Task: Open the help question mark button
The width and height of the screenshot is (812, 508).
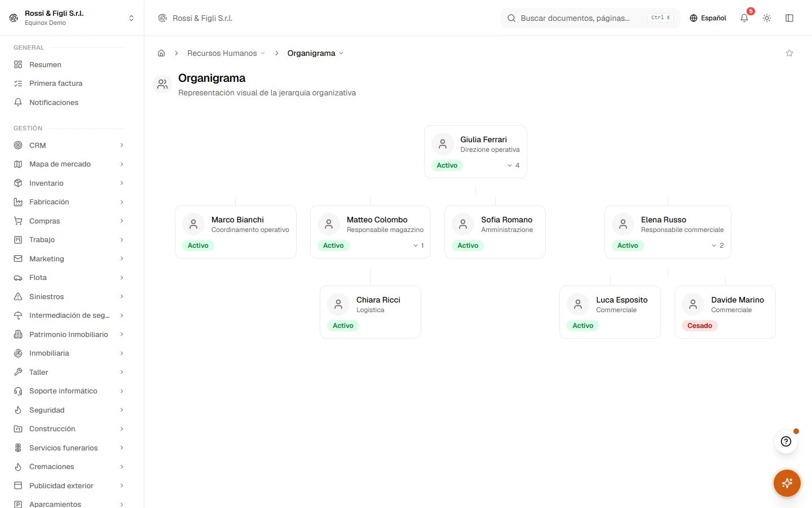Action: pyautogui.click(x=786, y=441)
